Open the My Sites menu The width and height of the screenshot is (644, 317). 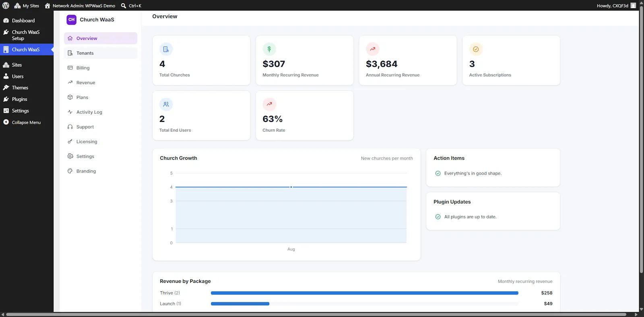[x=27, y=6]
